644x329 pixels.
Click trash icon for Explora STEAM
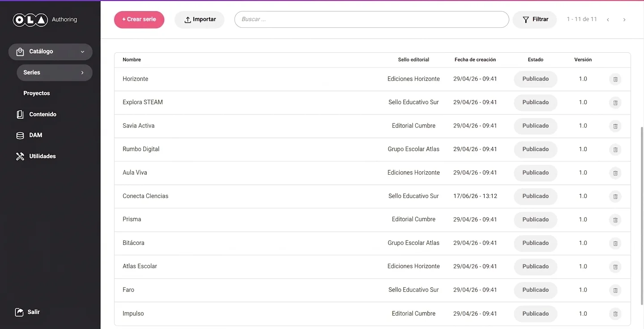click(x=615, y=103)
